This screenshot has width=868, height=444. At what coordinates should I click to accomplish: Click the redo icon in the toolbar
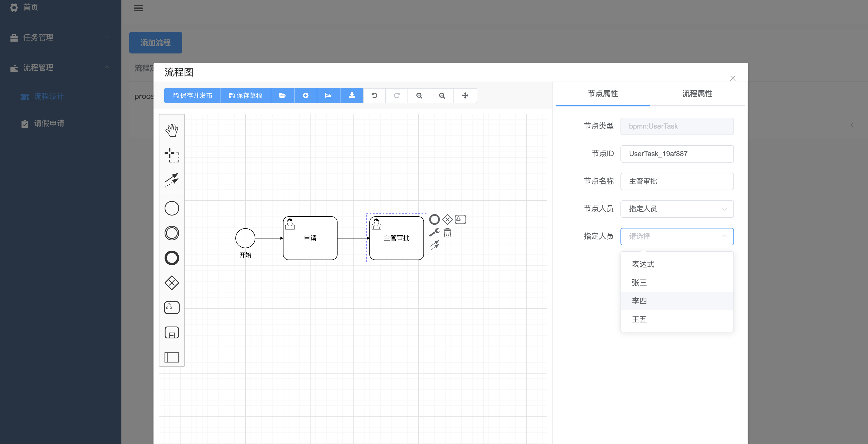(x=397, y=95)
